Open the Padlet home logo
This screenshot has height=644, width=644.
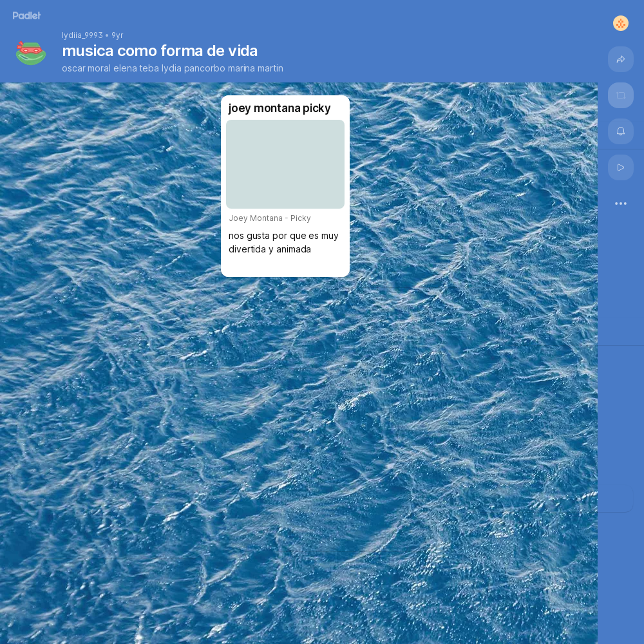click(26, 15)
